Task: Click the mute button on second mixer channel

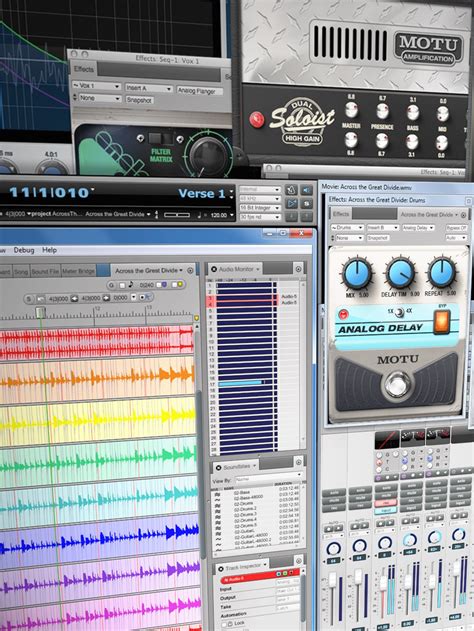Action: 359,499
